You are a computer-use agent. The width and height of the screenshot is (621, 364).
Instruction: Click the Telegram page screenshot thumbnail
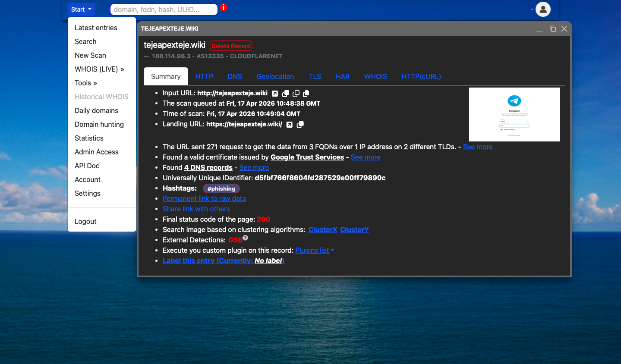514,114
